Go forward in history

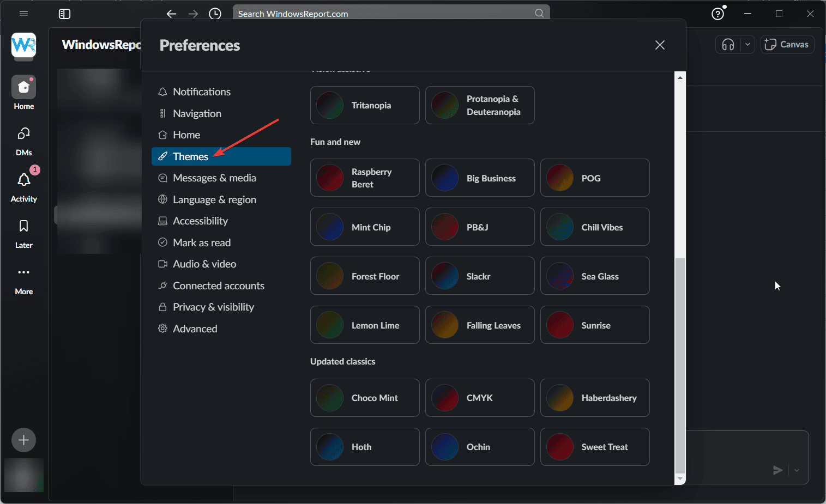[x=193, y=14]
